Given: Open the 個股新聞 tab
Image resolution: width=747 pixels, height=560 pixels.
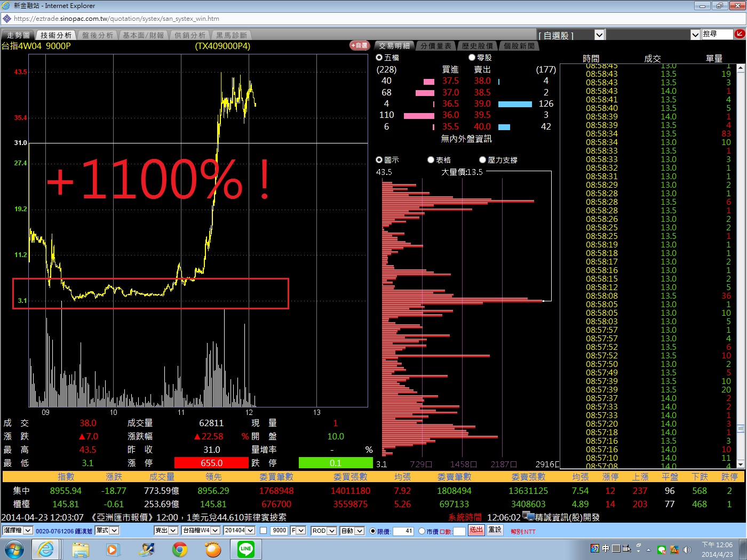Looking at the screenshot, I should click(519, 46).
